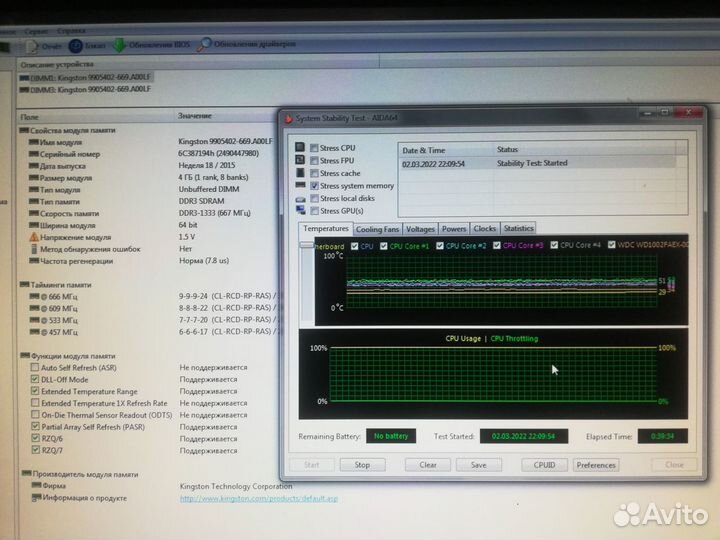This screenshot has height=540, width=720.
Task: Enable the Stress local disks checkbox
Action: pos(314,198)
